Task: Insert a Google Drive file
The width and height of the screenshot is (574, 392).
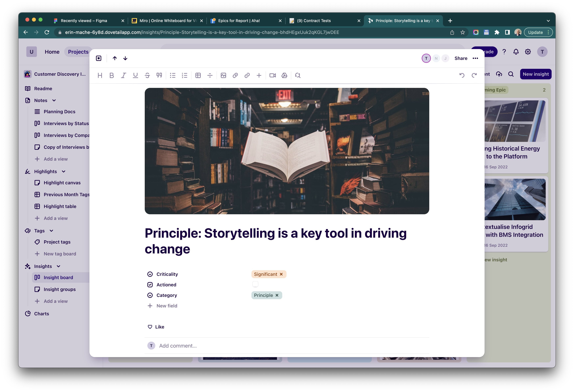Action: [285, 76]
